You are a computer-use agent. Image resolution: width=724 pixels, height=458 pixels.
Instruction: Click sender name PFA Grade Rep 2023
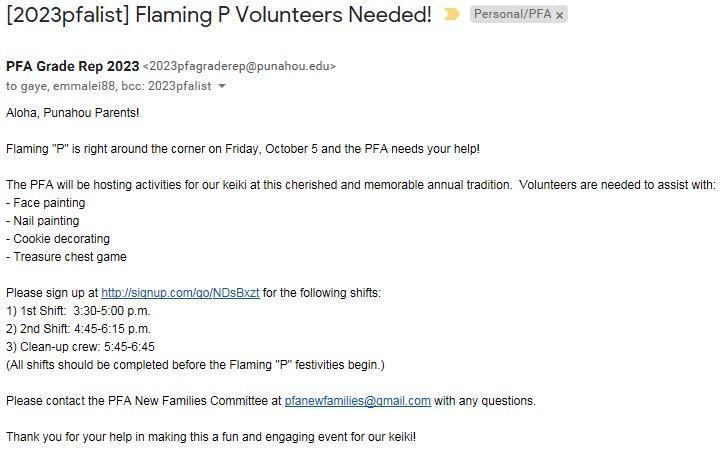click(x=72, y=66)
